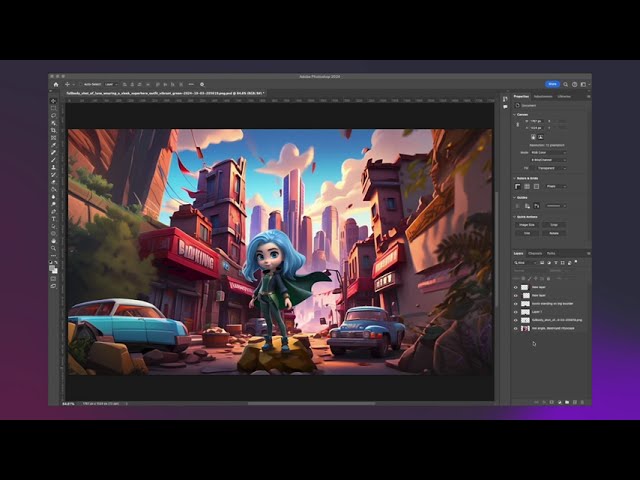Screen dimensions: 640x480
Task: Create a new layer from Layers panel footer
Action: (x=573, y=402)
